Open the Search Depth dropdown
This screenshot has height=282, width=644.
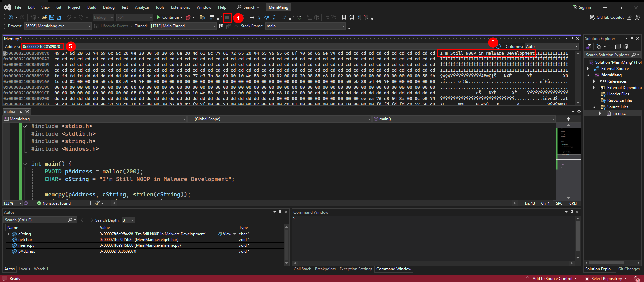[x=128, y=220]
